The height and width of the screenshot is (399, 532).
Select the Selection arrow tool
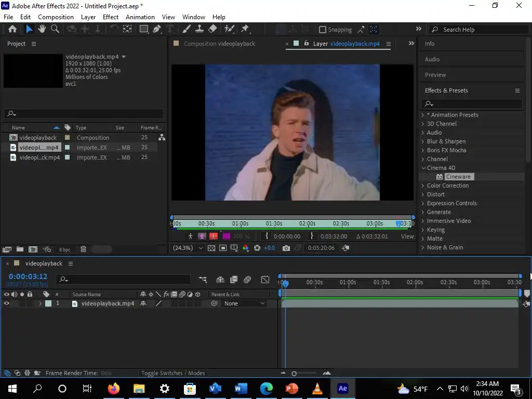point(29,29)
